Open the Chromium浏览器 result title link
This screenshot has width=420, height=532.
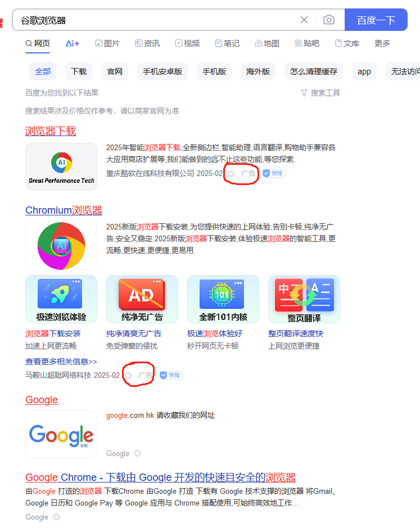(x=64, y=210)
